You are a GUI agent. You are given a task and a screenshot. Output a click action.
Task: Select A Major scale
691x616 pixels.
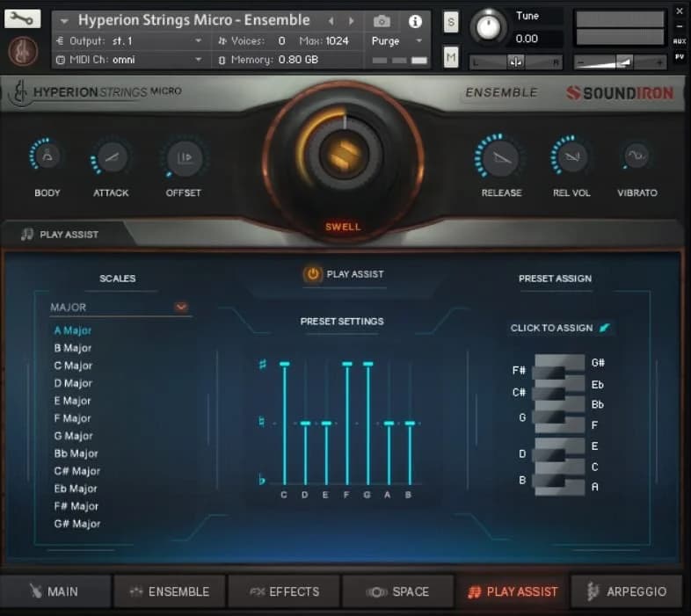73,330
